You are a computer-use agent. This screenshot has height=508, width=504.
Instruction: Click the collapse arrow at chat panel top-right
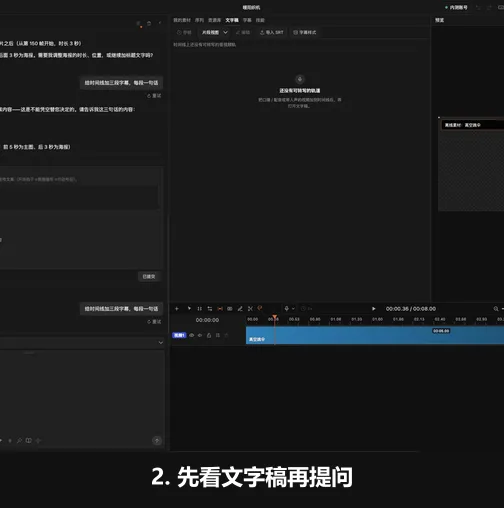pyautogui.click(x=160, y=23)
